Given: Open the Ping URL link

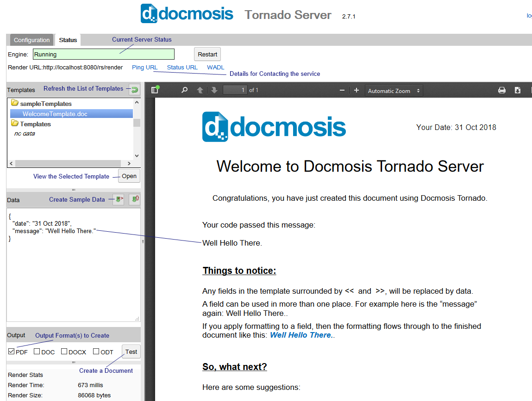Looking at the screenshot, I should (x=145, y=68).
